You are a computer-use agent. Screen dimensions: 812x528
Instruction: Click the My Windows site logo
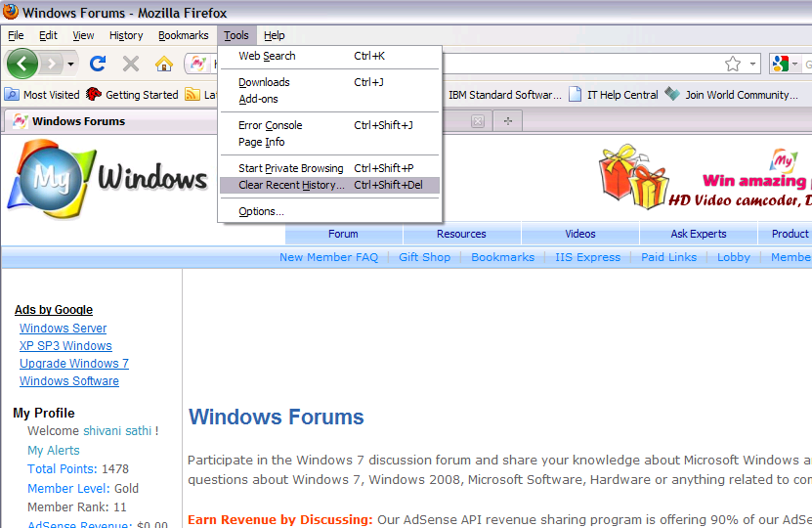click(107, 178)
